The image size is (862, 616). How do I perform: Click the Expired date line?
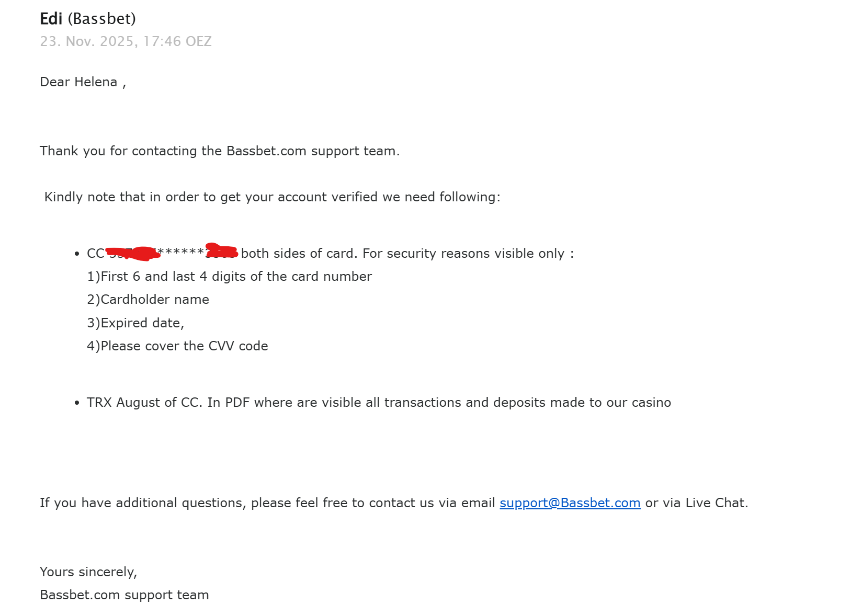(x=135, y=323)
